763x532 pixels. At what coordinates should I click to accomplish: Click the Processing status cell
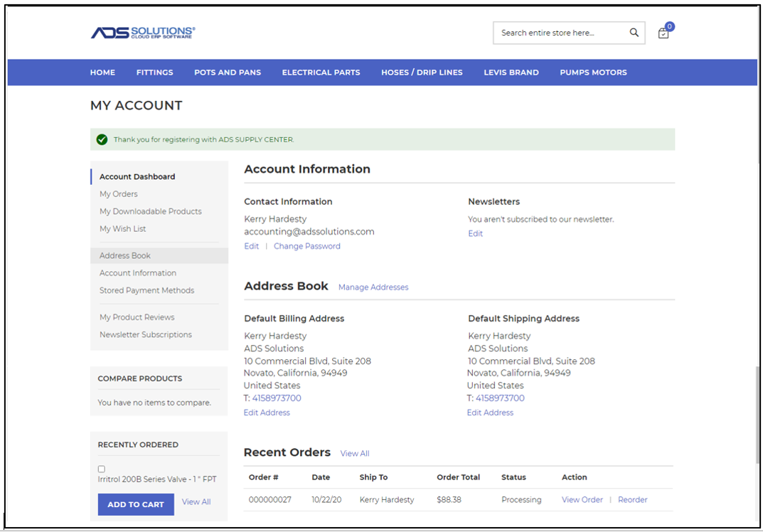tap(522, 500)
